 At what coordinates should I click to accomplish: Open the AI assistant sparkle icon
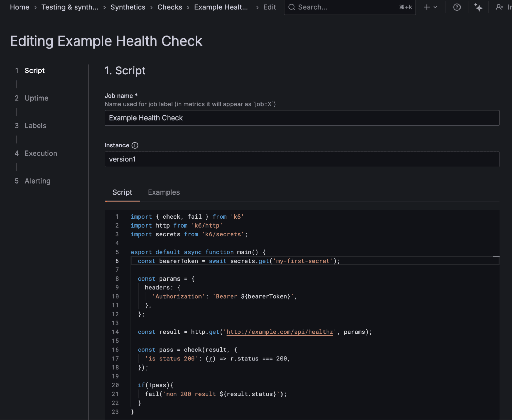coord(478,7)
